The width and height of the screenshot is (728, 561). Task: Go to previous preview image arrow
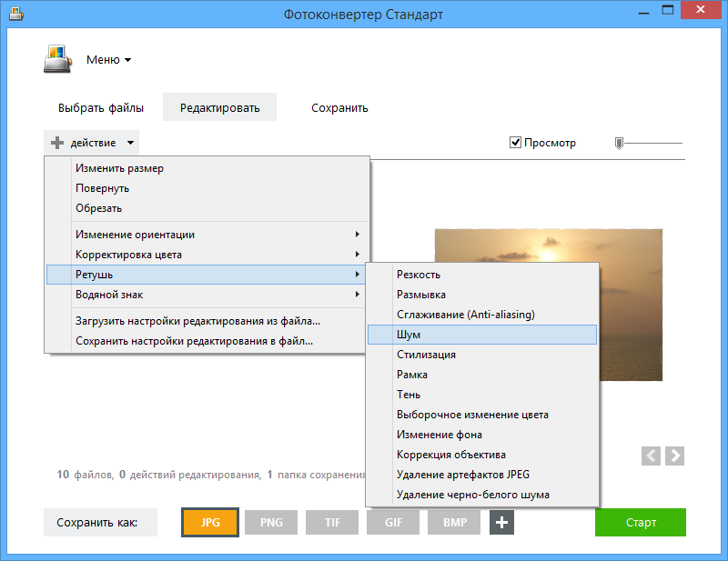click(651, 456)
